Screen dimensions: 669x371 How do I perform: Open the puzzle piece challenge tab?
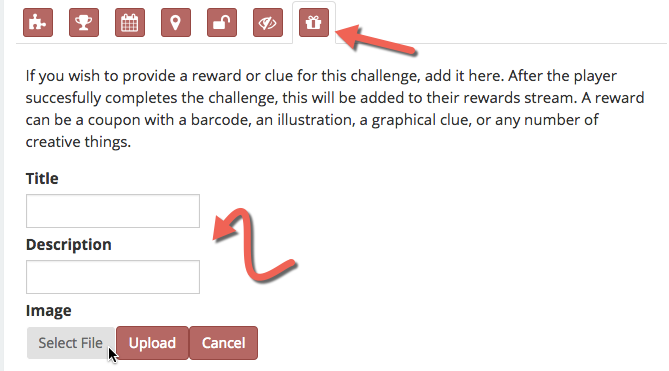click(x=38, y=23)
